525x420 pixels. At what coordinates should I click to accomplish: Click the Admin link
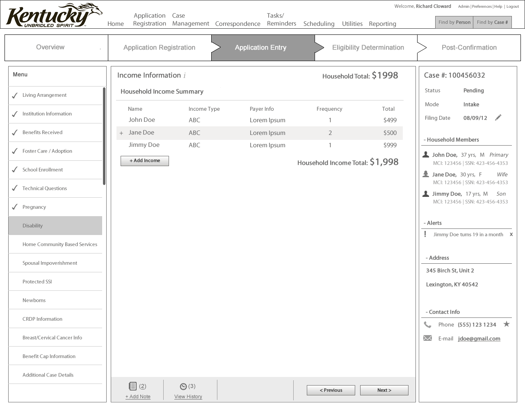pyautogui.click(x=464, y=7)
